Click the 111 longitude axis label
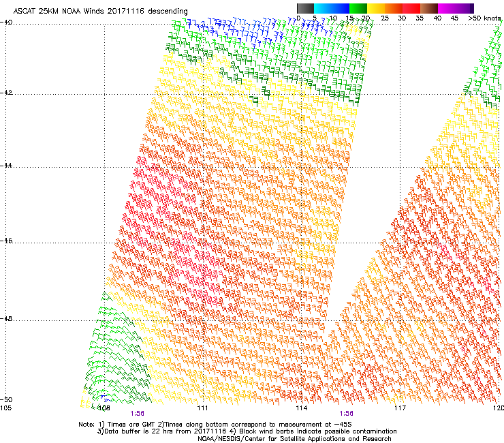The image size is (504, 443). click(202, 408)
